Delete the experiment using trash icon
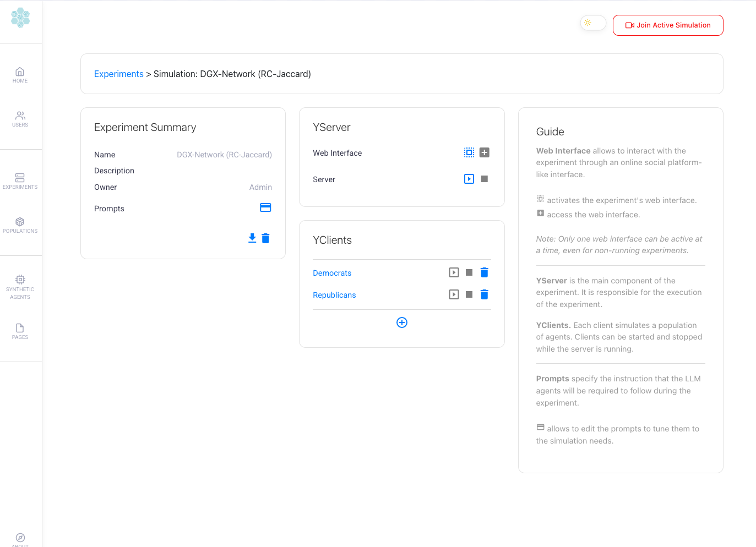 265,238
